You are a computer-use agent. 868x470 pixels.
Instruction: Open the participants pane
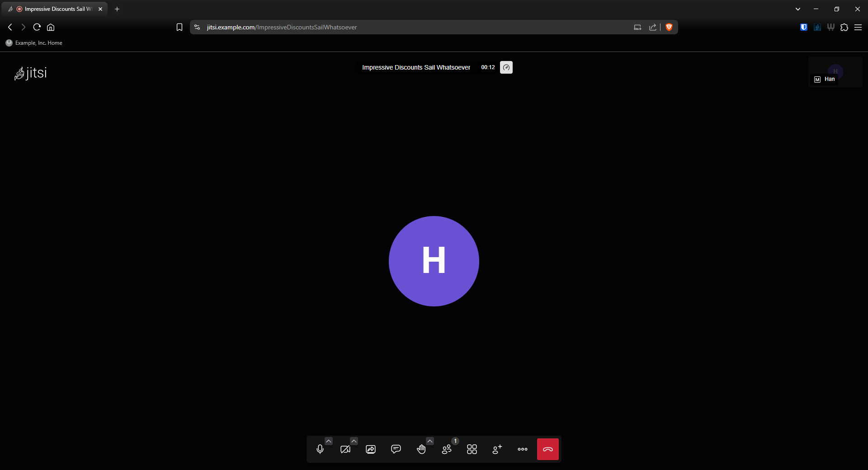447,449
